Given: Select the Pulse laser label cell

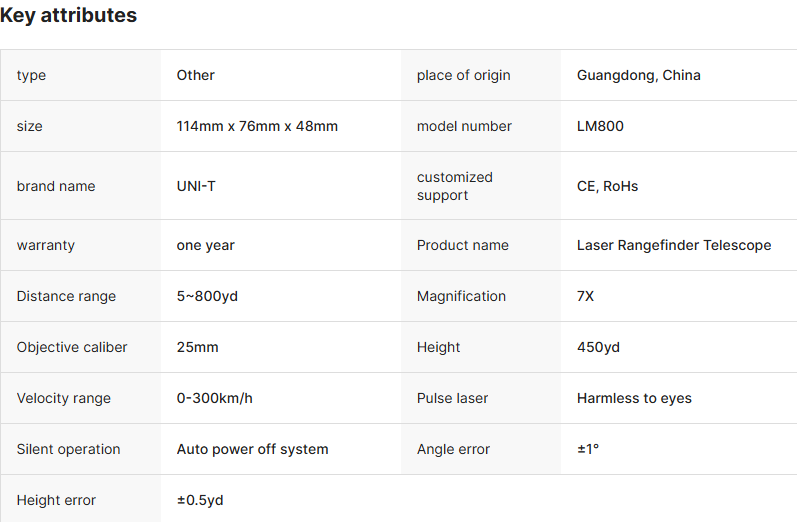Looking at the screenshot, I should 452,398.
